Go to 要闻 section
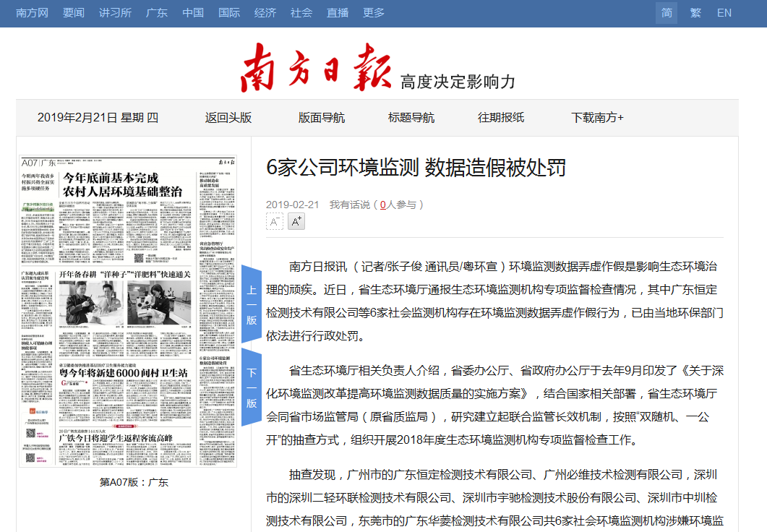Viewport: 767px width, 532px height. pos(73,13)
